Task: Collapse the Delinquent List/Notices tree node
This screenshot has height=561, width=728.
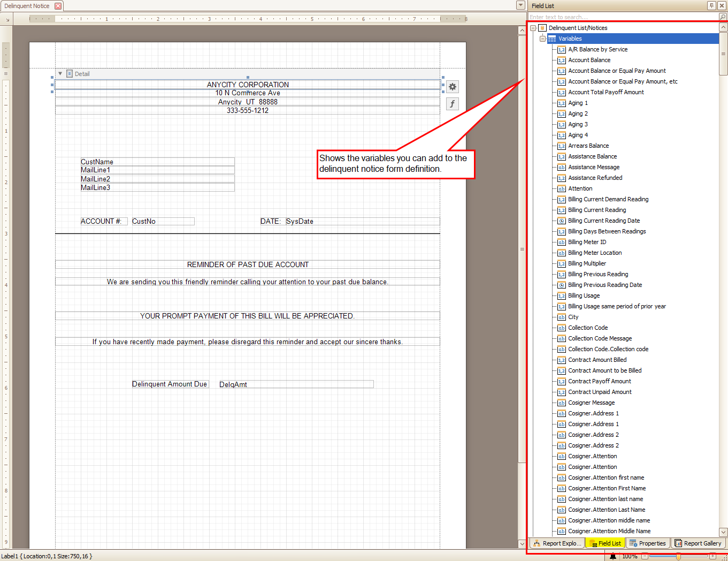Action: [x=533, y=28]
